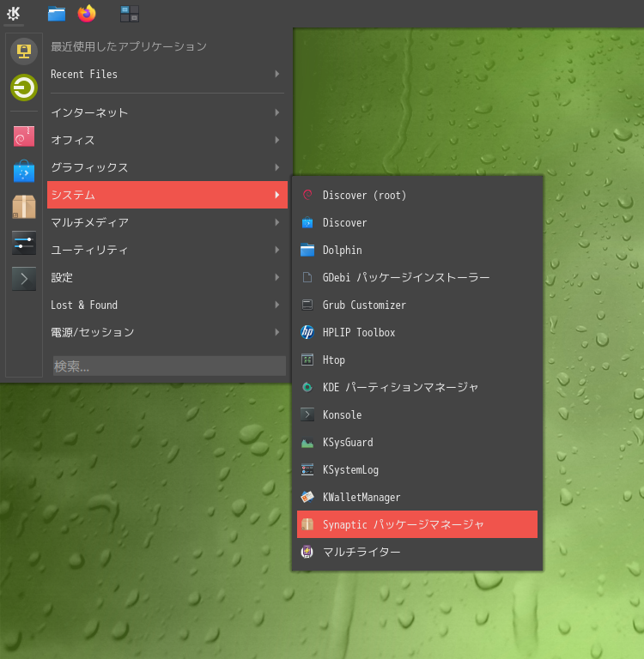Click the Discover bag icon in submenu

tap(307, 222)
